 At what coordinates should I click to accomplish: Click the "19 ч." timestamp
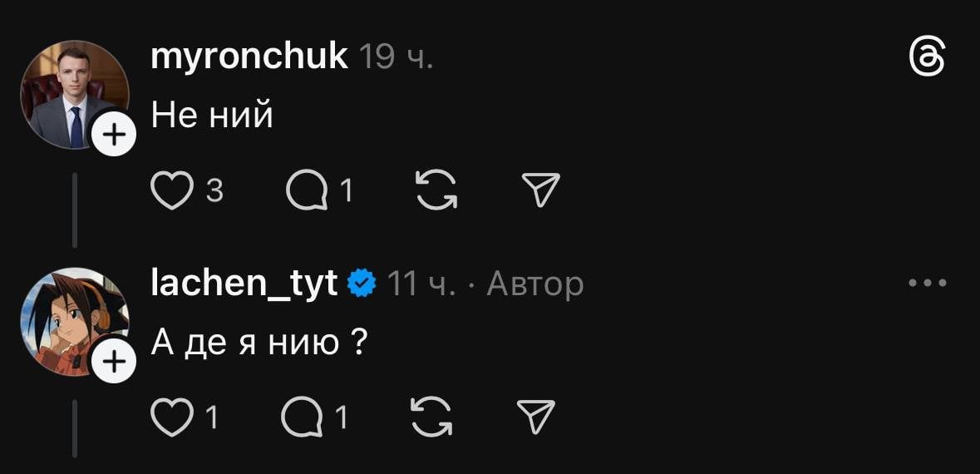pos(396,57)
